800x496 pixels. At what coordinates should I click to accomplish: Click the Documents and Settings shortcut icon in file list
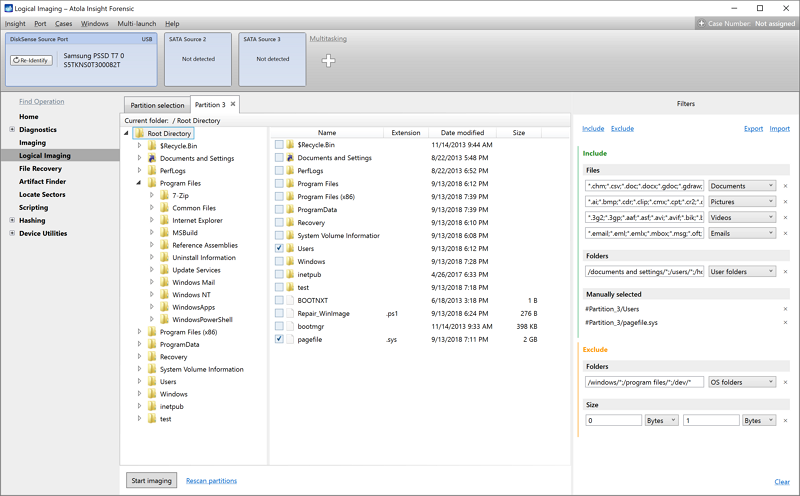click(x=289, y=158)
